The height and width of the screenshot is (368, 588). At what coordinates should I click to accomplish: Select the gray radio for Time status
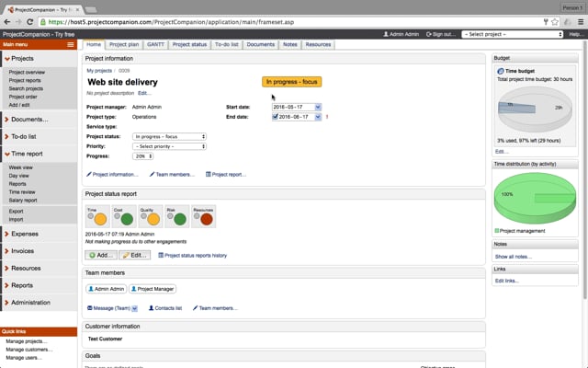(90, 216)
